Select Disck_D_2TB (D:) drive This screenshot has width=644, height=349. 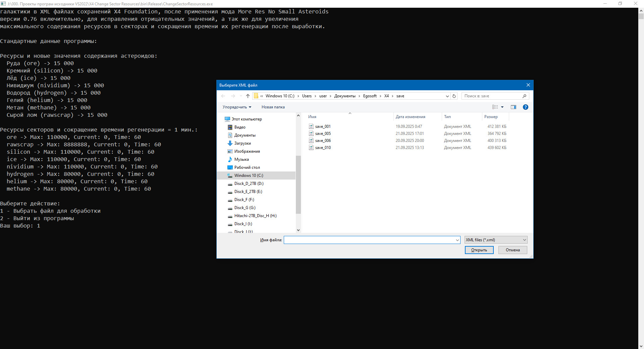(x=249, y=184)
